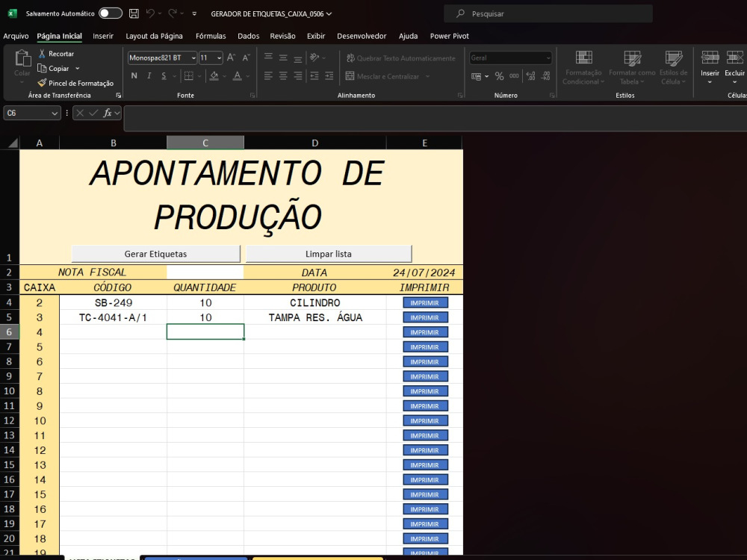Viewport: 747px width, 560px height.
Task: Switch to the Inserir tab
Action: [103, 36]
